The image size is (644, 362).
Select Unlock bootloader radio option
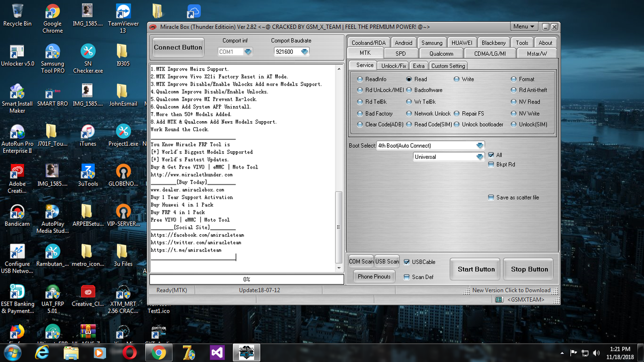[478, 124]
